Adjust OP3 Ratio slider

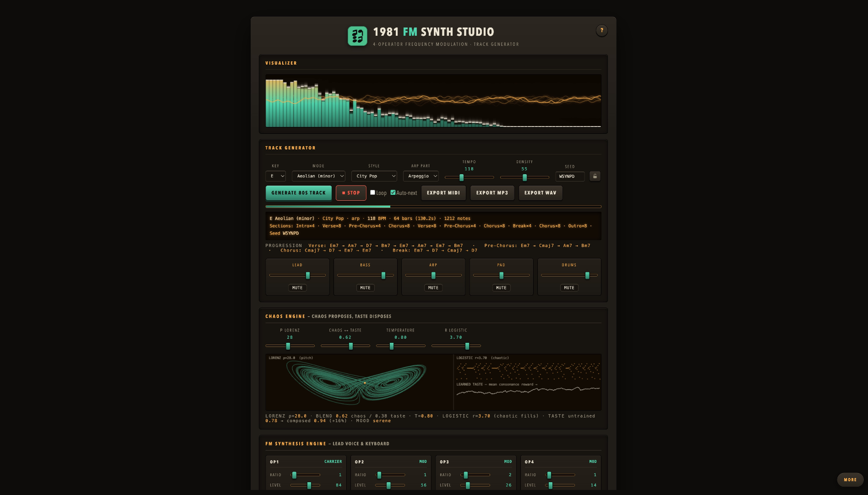(x=475, y=475)
